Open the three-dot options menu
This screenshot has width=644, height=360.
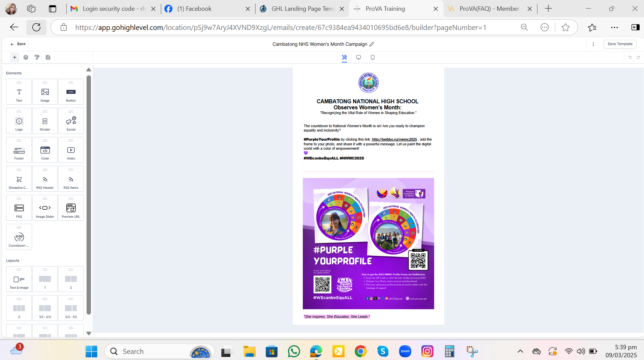coord(593,44)
